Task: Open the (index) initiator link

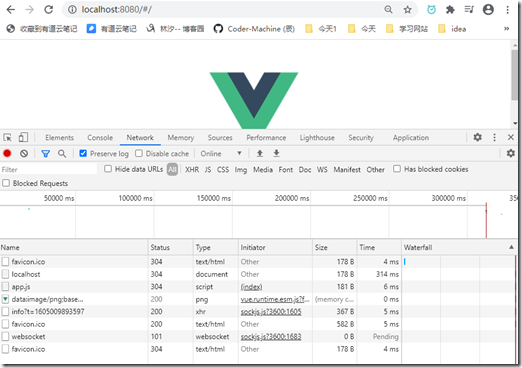Action: [251, 287]
